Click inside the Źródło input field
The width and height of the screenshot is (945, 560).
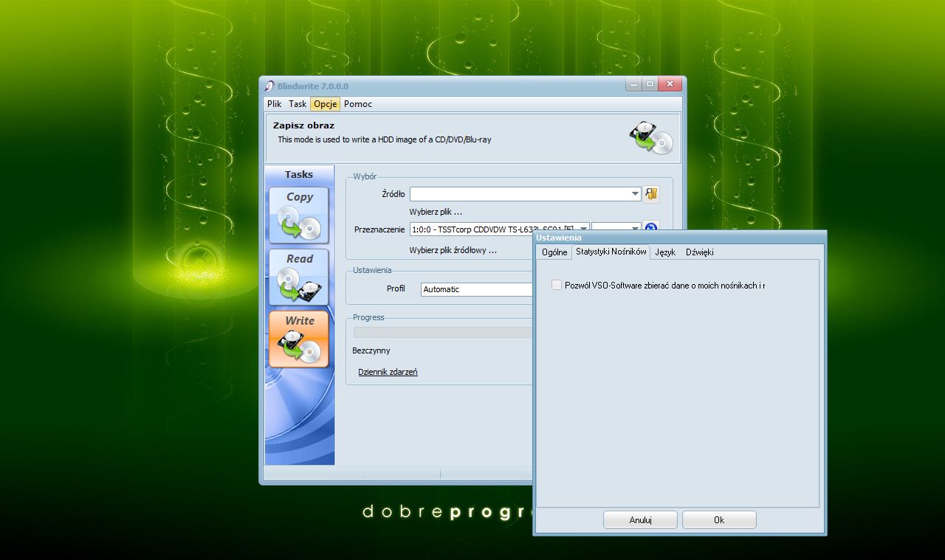pyautogui.click(x=520, y=194)
